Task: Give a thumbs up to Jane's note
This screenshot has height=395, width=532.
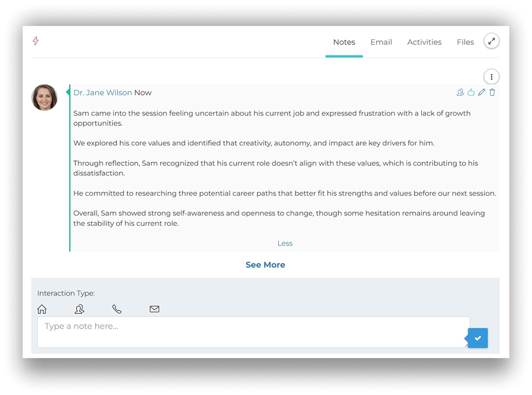Action: [471, 92]
